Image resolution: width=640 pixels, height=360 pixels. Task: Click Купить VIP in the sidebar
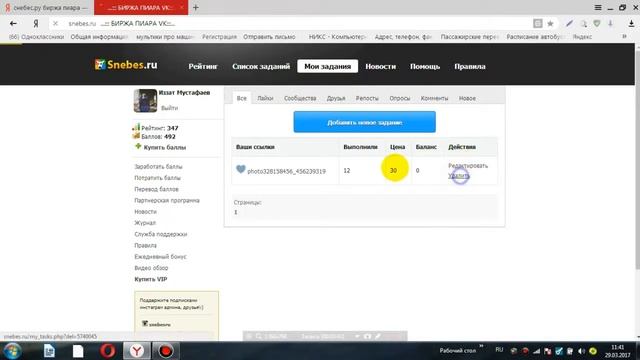pyautogui.click(x=151, y=279)
